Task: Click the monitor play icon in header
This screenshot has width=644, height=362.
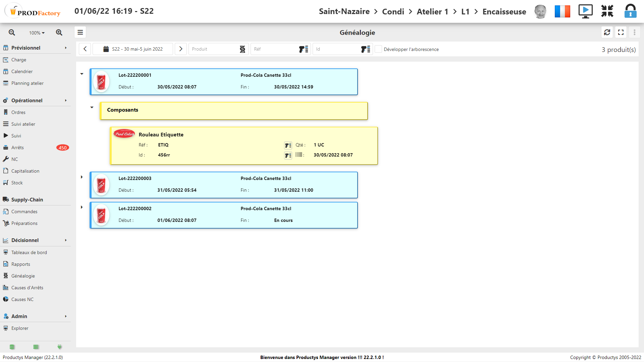Action: (x=585, y=11)
